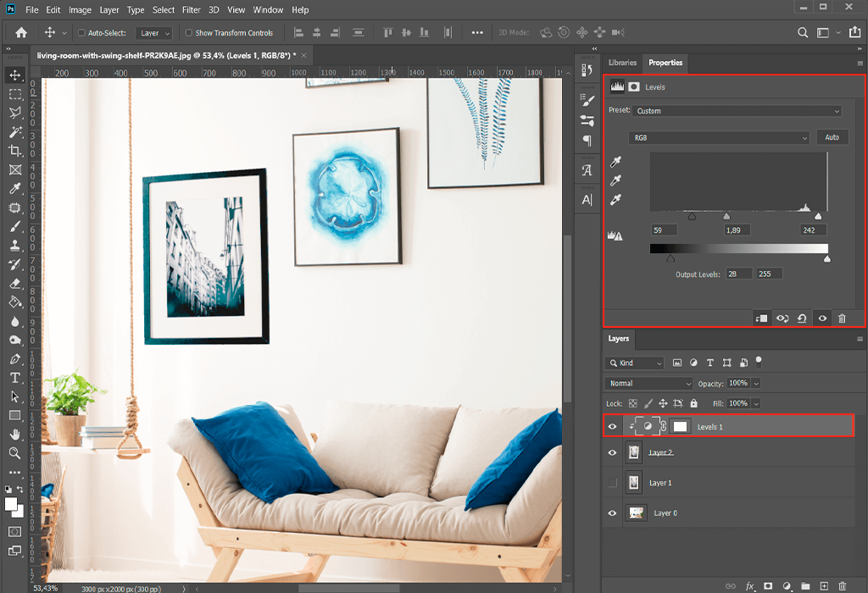Create new adjustment layer icon at bottom
Viewport: 868px width, 593px height.
[x=787, y=586]
